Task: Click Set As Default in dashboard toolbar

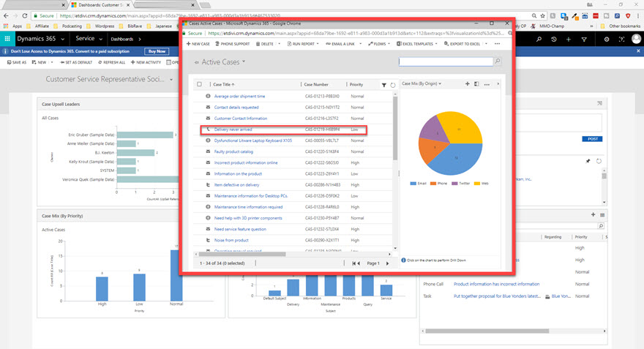Action: pos(76,62)
